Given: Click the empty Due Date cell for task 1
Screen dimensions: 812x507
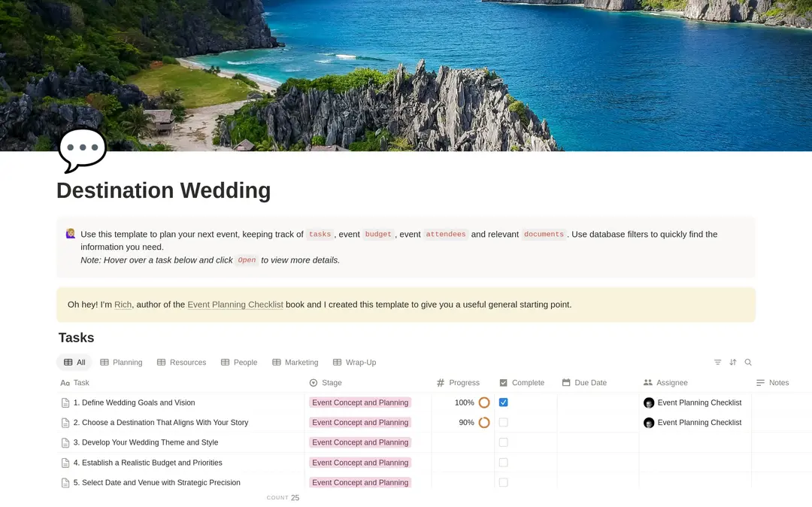Looking at the screenshot, I should [x=598, y=402].
